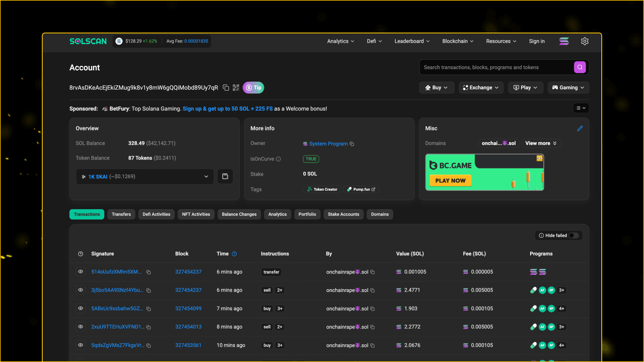Copy signer address in 2.4771 row
Viewport: 644px width, 362px height.
[372, 290]
